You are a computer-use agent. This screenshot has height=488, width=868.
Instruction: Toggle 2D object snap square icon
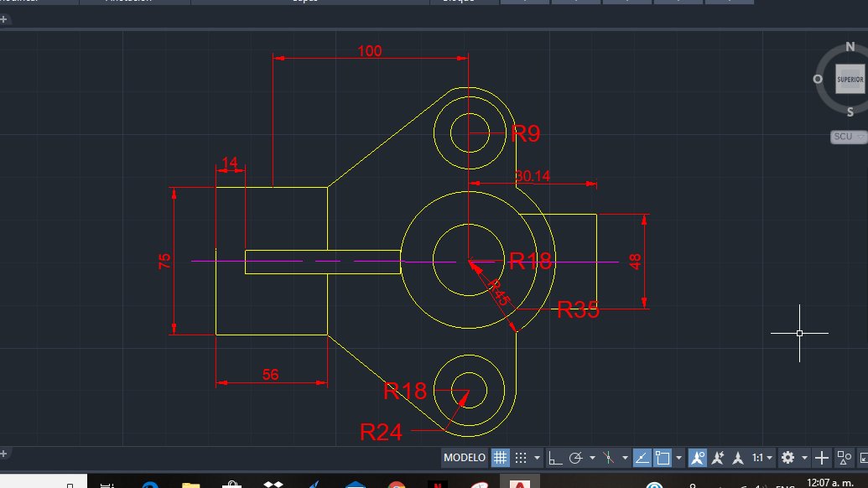click(663, 458)
